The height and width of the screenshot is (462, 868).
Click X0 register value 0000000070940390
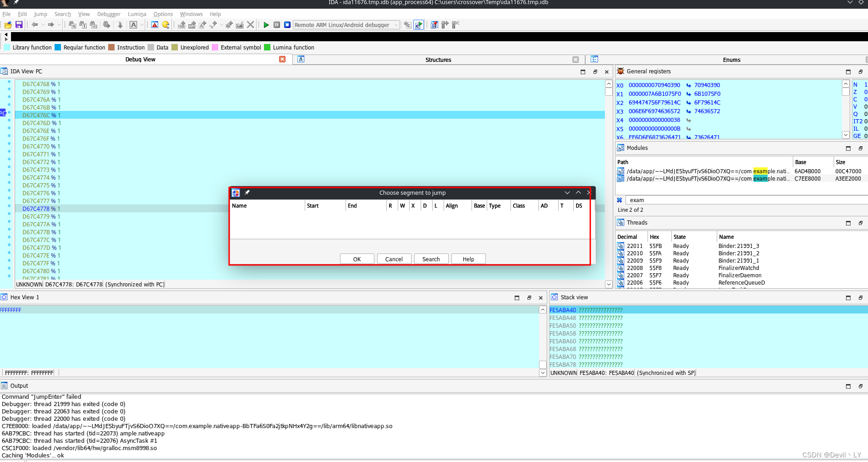pyautogui.click(x=654, y=85)
